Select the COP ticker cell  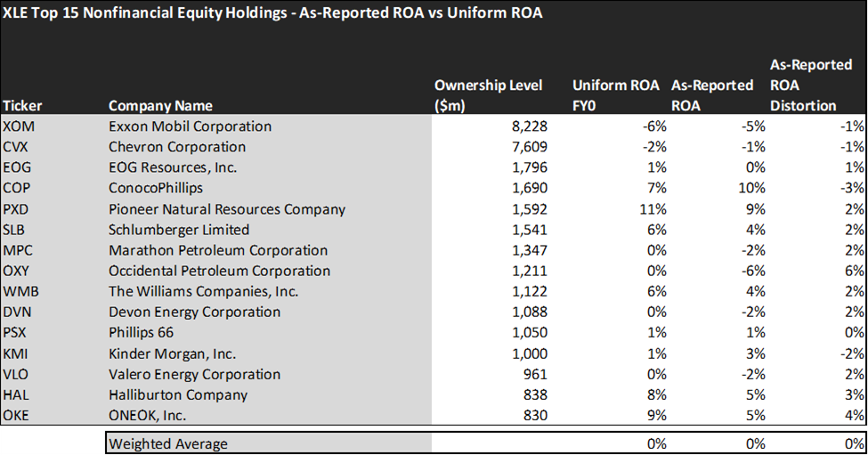(x=17, y=188)
